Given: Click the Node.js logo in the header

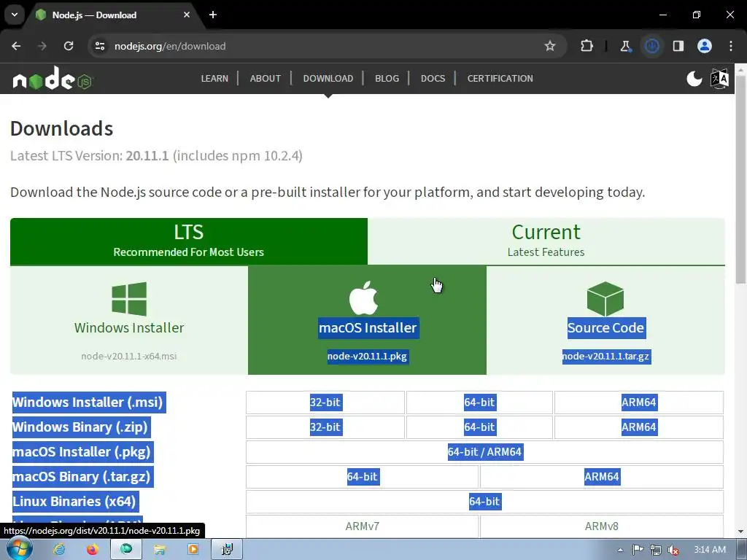Looking at the screenshot, I should (x=53, y=79).
